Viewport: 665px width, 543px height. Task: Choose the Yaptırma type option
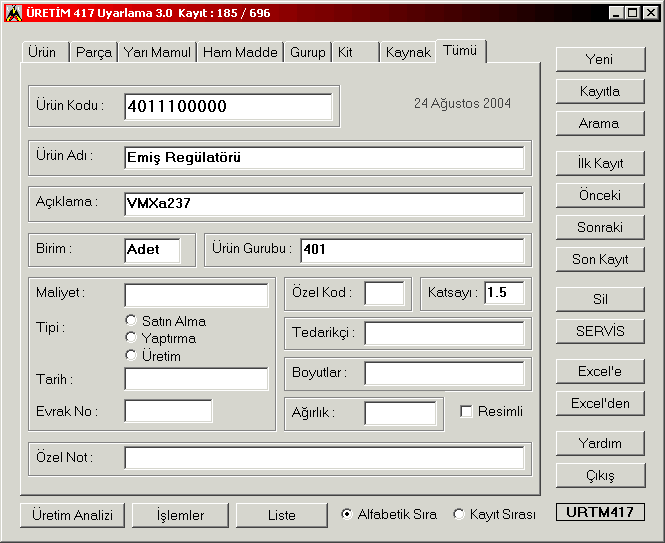(161, 338)
